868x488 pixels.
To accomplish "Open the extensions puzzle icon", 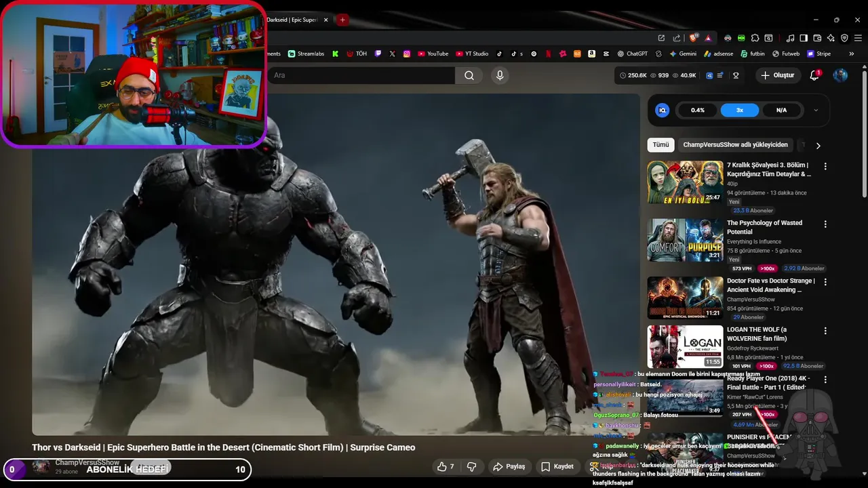I will point(755,38).
